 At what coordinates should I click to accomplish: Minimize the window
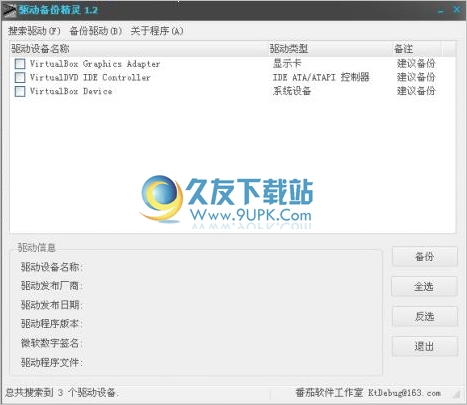[x=441, y=10]
